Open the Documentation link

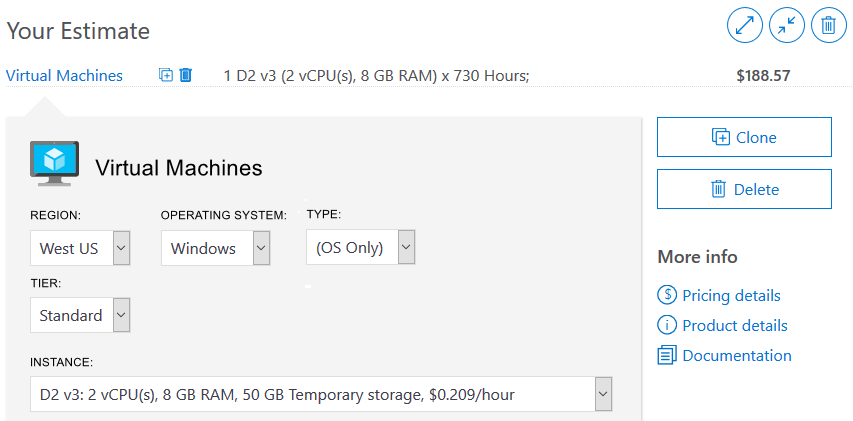click(x=737, y=356)
